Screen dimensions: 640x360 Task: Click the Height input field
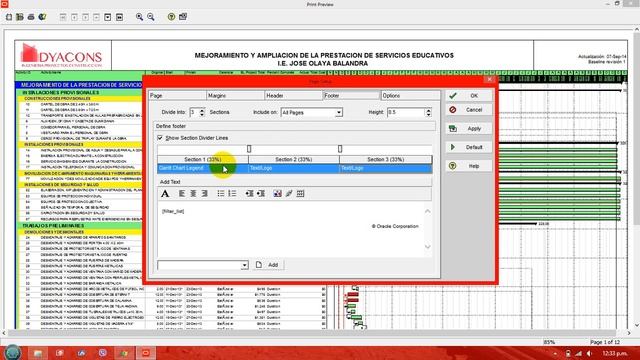tap(406, 112)
